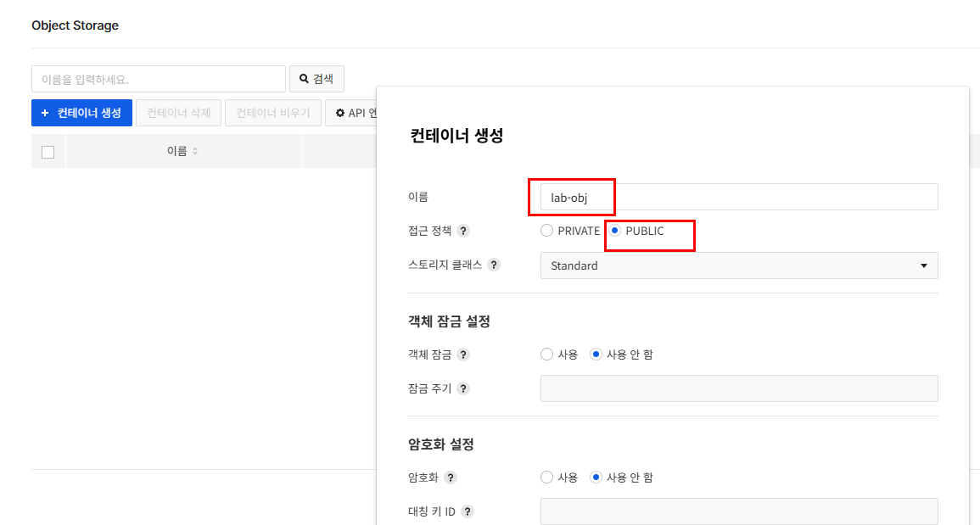Click sort arrows in 이름 column header
980x525 pixels.
click(195, 151)
